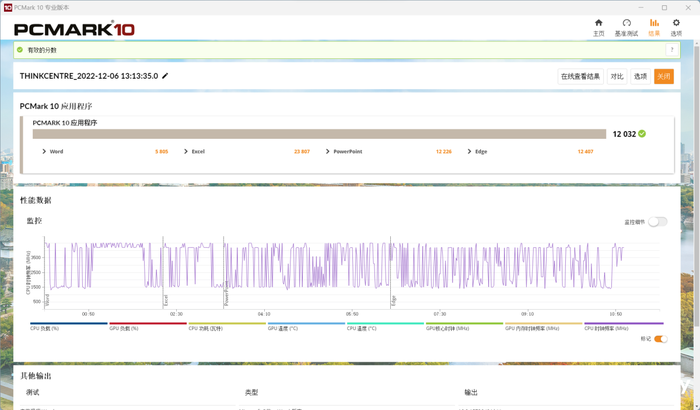Disable the 标记 markers toggle

point(660,339)
